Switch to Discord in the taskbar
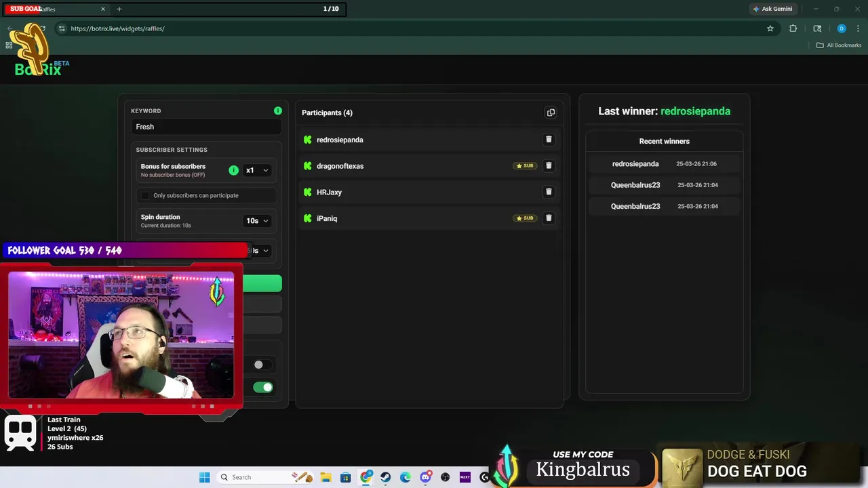 click(x=425, y=477)
